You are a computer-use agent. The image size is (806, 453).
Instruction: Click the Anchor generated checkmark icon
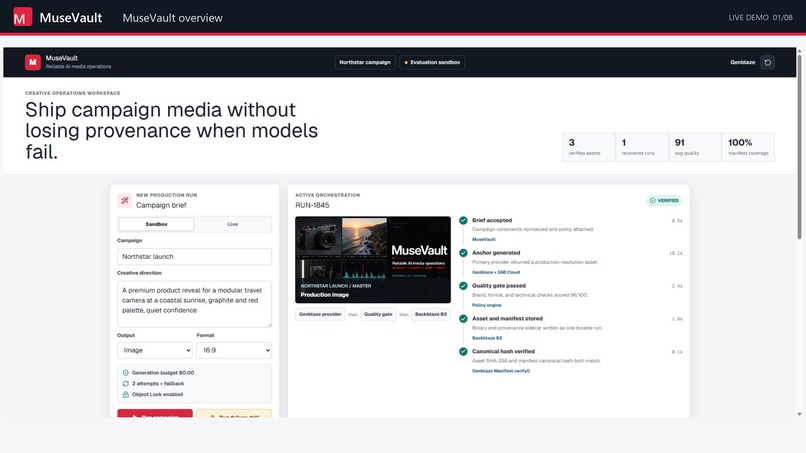463,253
